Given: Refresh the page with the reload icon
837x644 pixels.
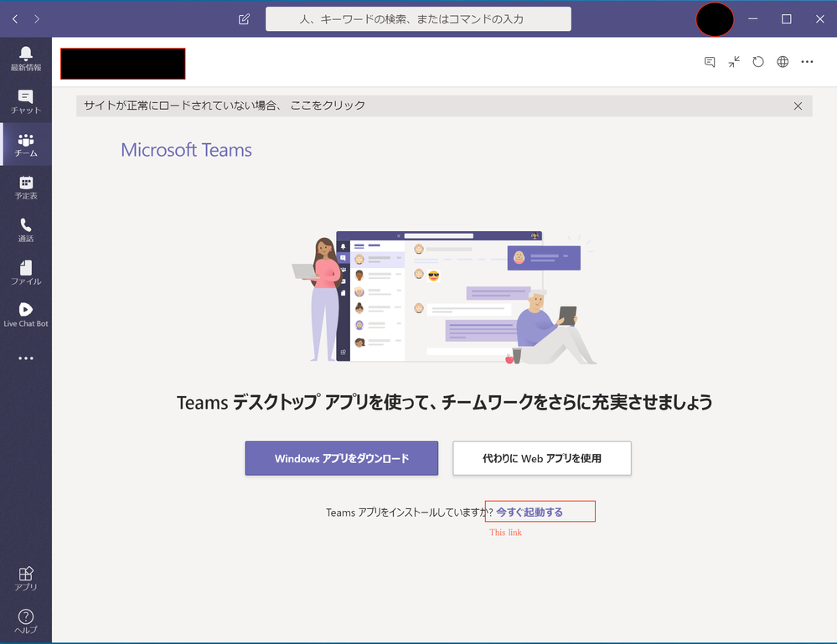Looking at the screenshot, I should coord(758,61).
